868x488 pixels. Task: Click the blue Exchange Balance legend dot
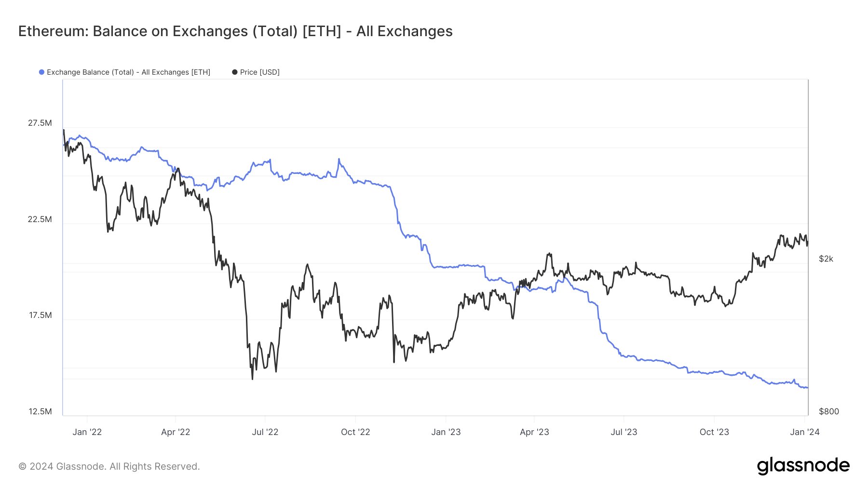[x=42, y=72]
